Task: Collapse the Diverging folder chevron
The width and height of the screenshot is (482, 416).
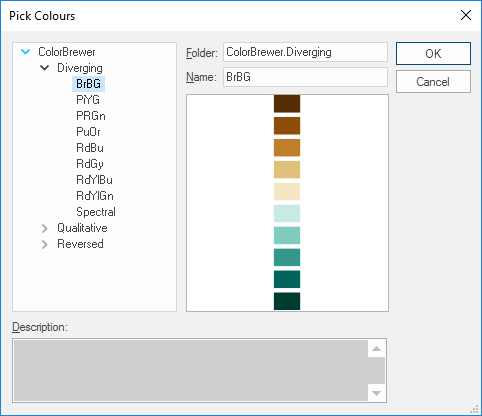Action: [x=44, y=68]
